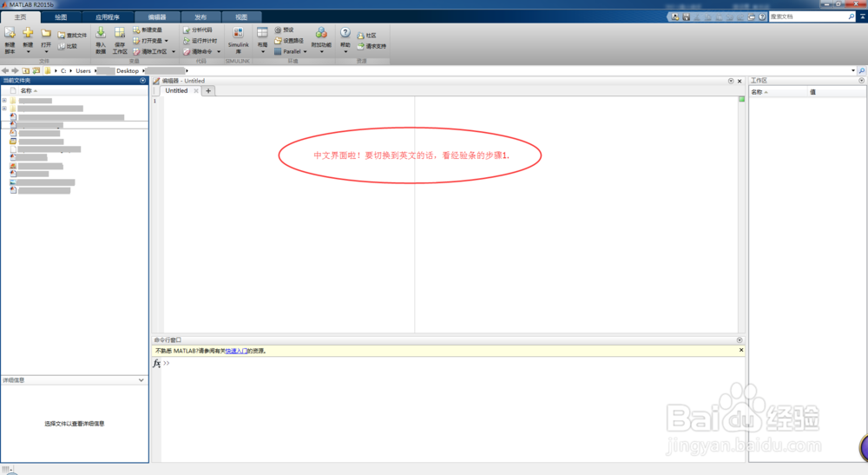Click Find Files (查找文件) in toolstrip
This screenshot has width=868, height=475.
[x=73, y=35]
